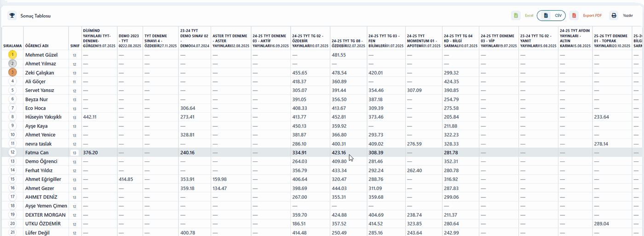644x236 pixels.
Task: Click the red PDF file icon
Action: point(574,16)
